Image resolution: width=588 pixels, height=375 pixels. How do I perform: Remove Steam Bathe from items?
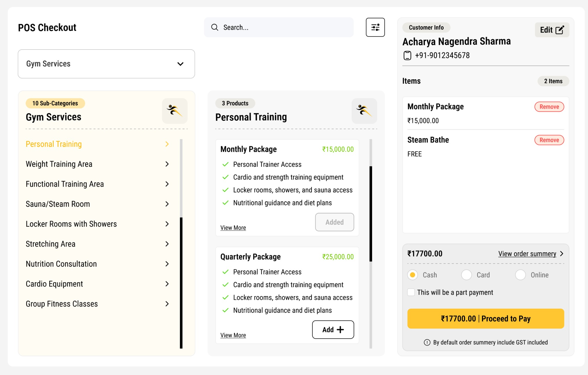(549, 140)
